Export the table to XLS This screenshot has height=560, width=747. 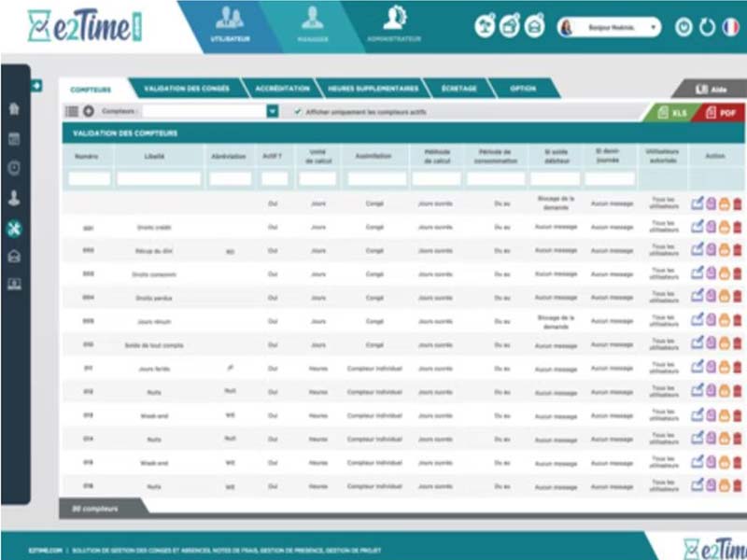pos(672,113)
